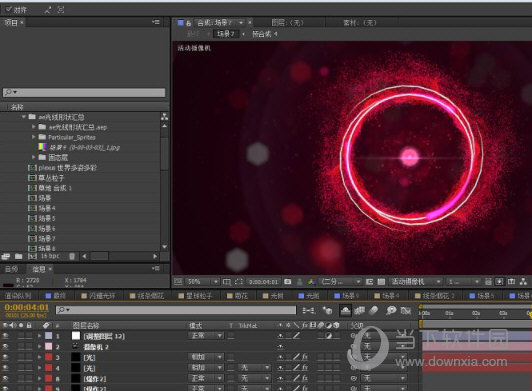
Task: Show channel and color management icon
Action: 311,282
